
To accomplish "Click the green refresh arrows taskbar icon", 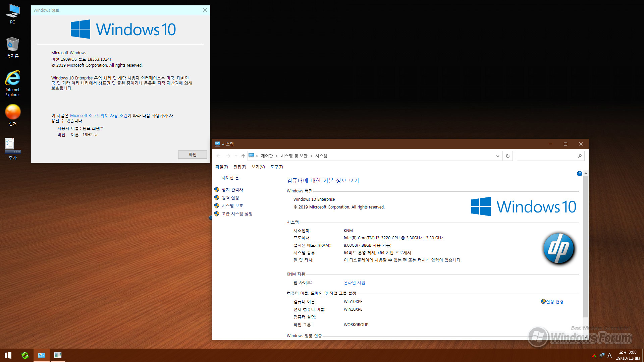I will click(25, 355).
